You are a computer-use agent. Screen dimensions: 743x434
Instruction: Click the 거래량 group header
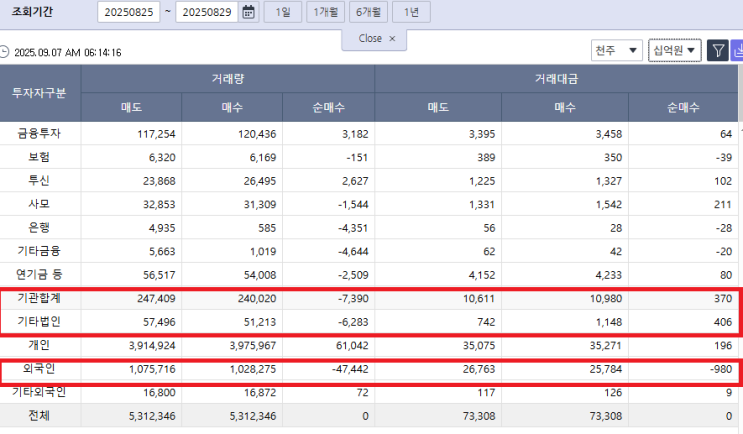[228, 79]
